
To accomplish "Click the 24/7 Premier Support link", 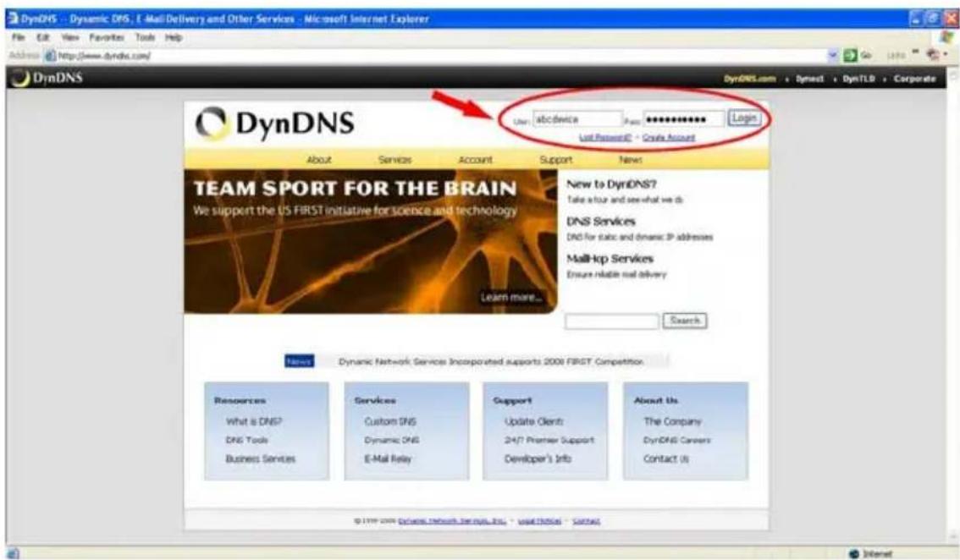I will (549, 440).
